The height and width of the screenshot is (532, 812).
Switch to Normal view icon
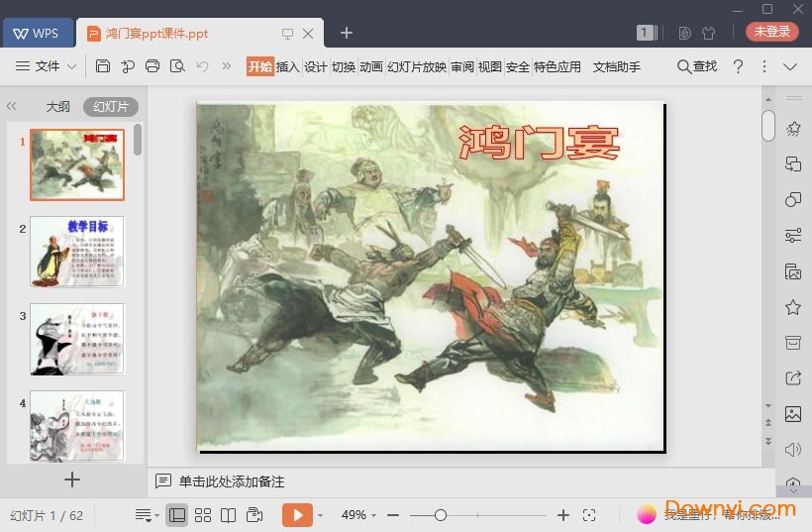click(176, 515)
